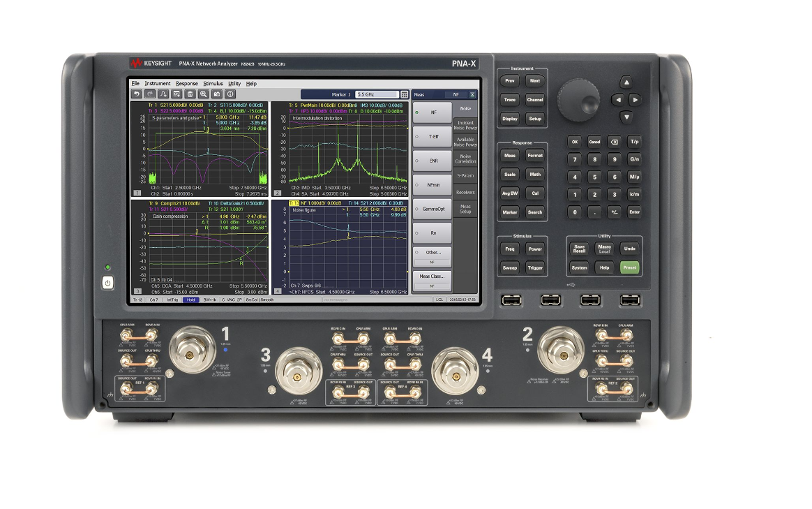This screenshot has height=509, width=812.
Task: Click the Marker 1 frequency input field
Action: tap(375, 94)
